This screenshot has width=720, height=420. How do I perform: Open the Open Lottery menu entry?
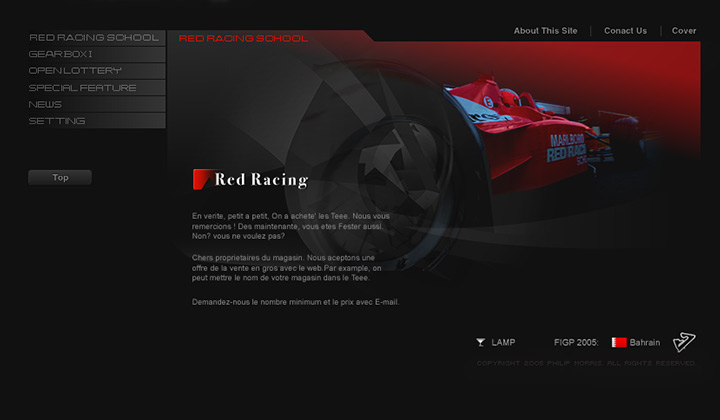click(x=96, y=71)
